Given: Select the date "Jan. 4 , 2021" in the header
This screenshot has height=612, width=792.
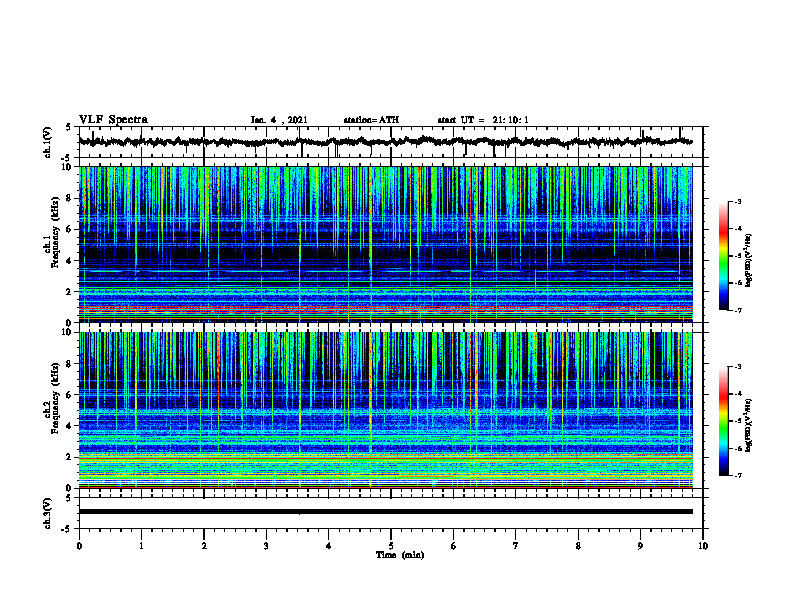Looking at the screenshot, I should (x=279, y=120).
